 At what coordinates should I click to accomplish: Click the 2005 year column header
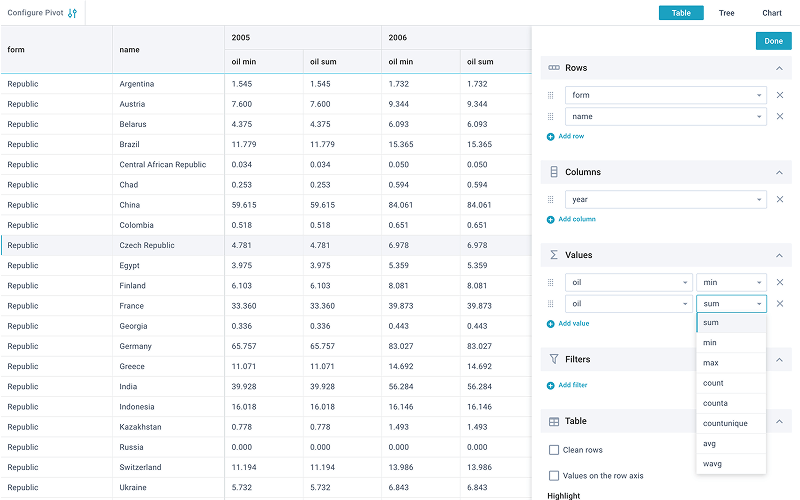303,38
